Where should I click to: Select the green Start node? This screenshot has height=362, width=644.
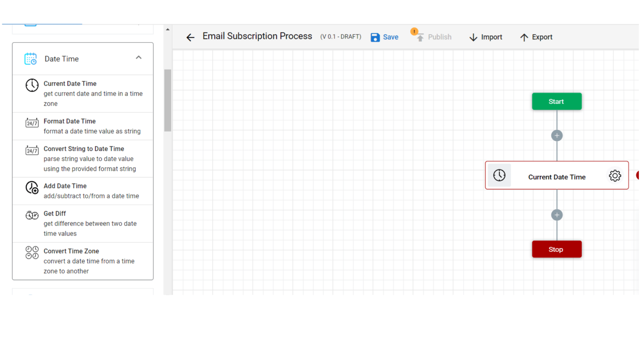pyautogui.click(x=557, y=101)
